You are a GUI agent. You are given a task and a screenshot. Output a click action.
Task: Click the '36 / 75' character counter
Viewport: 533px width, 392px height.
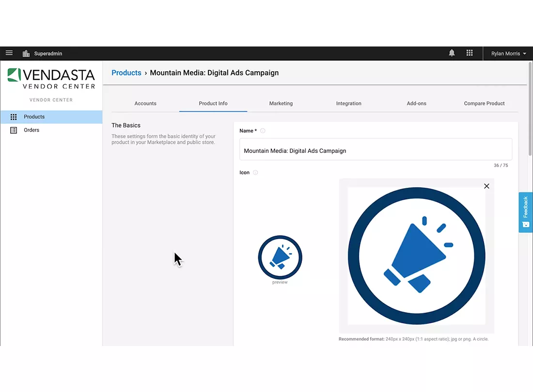click(501, 166)
